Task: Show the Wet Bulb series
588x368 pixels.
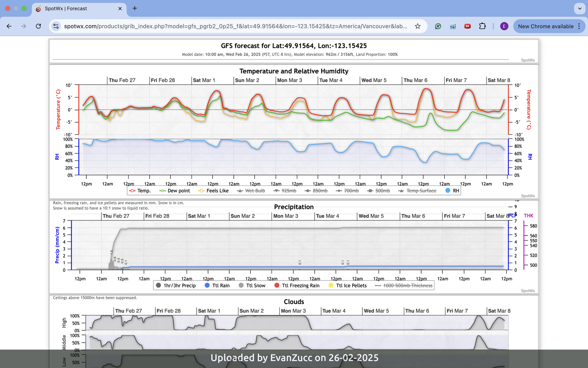Action: [x=251, y=191]
